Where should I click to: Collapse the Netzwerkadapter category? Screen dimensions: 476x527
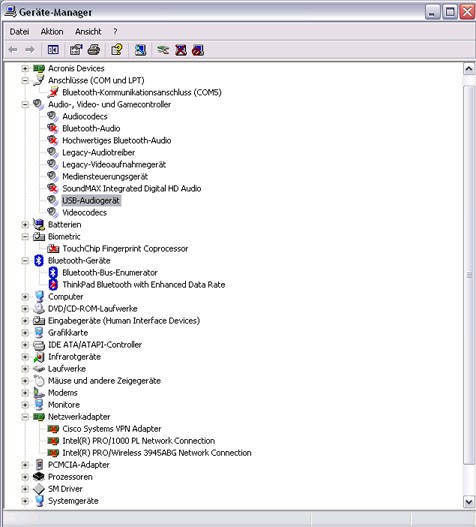[x=25, y=417]
